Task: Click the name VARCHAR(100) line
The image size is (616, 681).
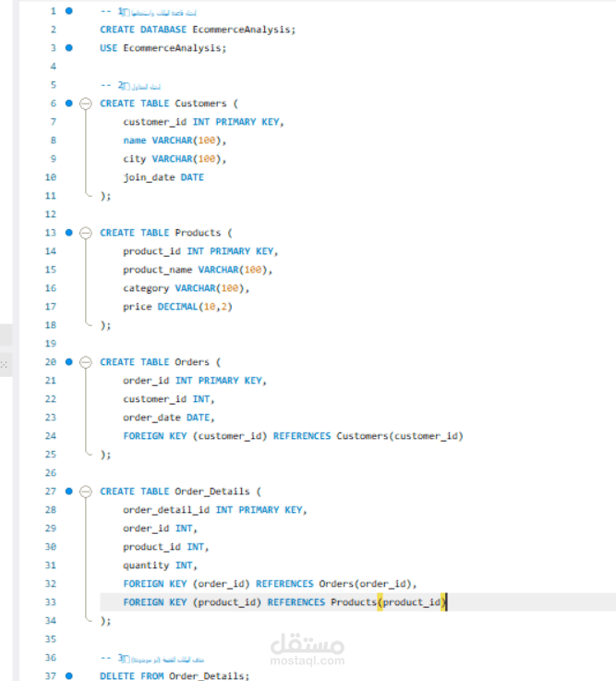Action: (175, 140)
